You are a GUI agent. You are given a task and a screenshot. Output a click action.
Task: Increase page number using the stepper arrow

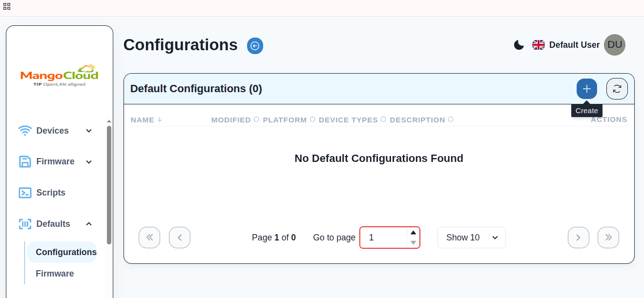tap(413, 233)
